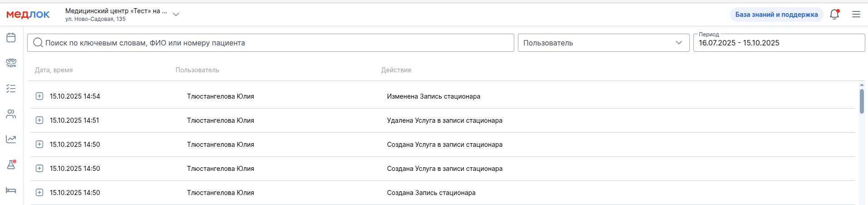Open the calendar icon in sidebar
The image size is (868, 205).
click(11, 38)
